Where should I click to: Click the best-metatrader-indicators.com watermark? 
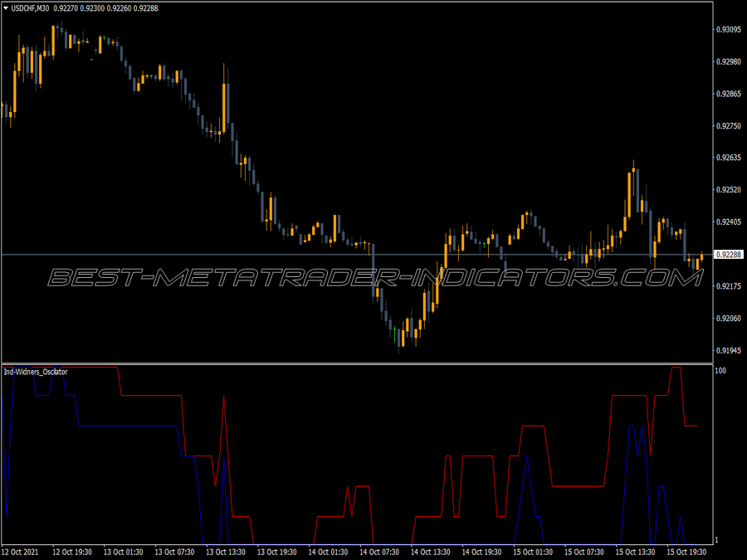[375, 278]
